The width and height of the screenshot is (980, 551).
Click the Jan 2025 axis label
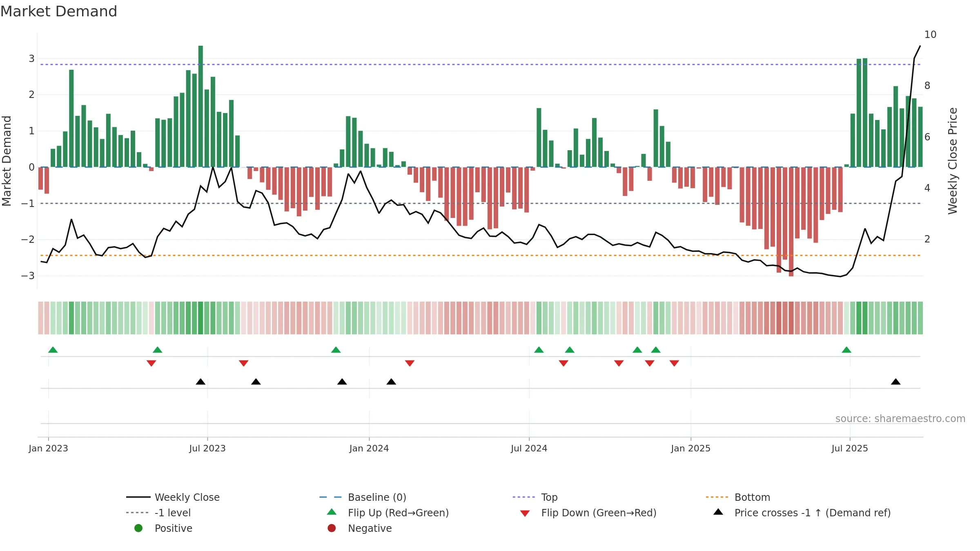[691, 449]
